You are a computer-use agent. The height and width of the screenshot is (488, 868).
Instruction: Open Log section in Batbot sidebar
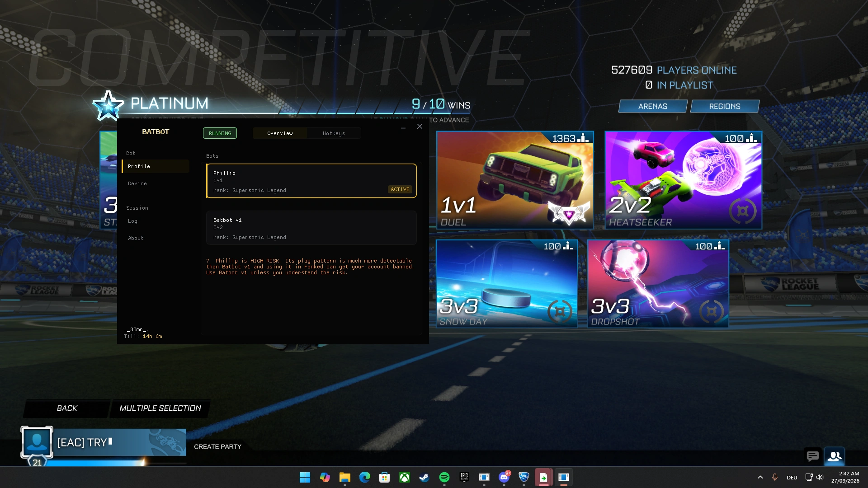(156, 221)
